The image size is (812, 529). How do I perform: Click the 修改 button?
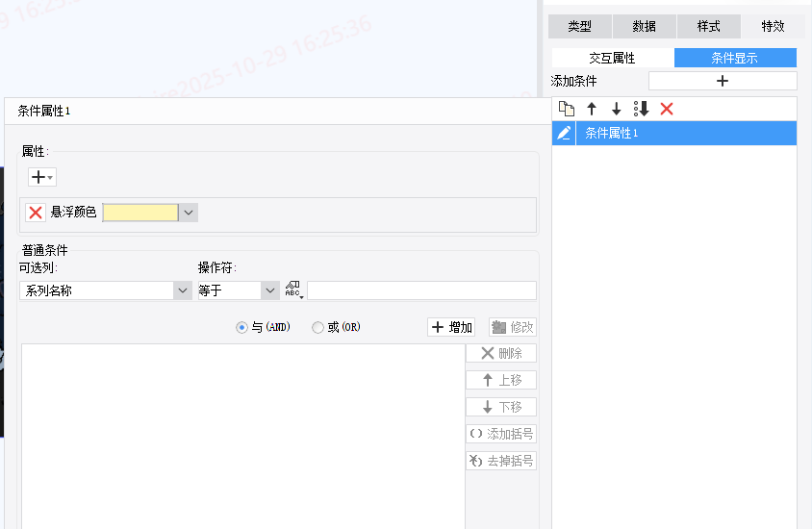tap(513, 327)
